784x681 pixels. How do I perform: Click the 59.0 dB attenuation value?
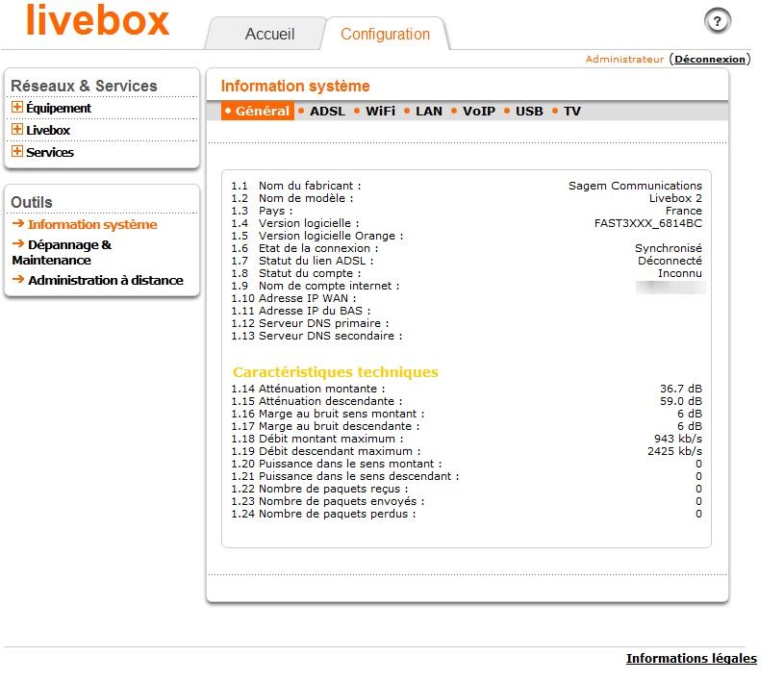coord(681,401)
